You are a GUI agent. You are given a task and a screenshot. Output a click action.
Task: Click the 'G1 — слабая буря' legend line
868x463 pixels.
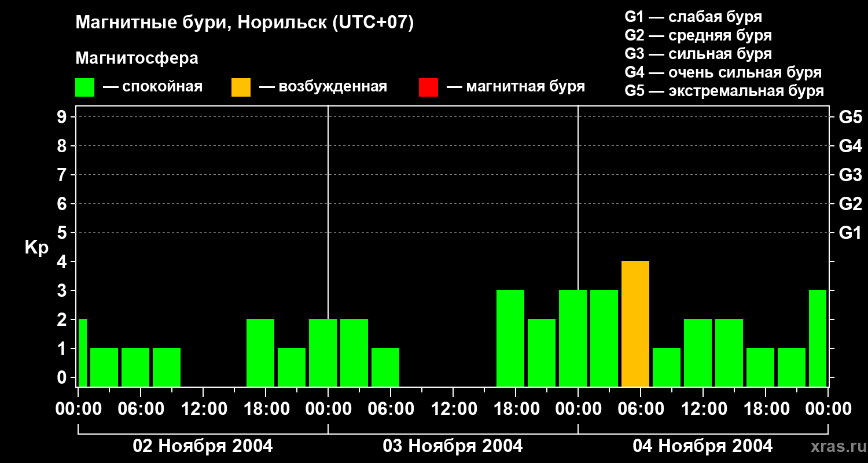coord(693,17)
